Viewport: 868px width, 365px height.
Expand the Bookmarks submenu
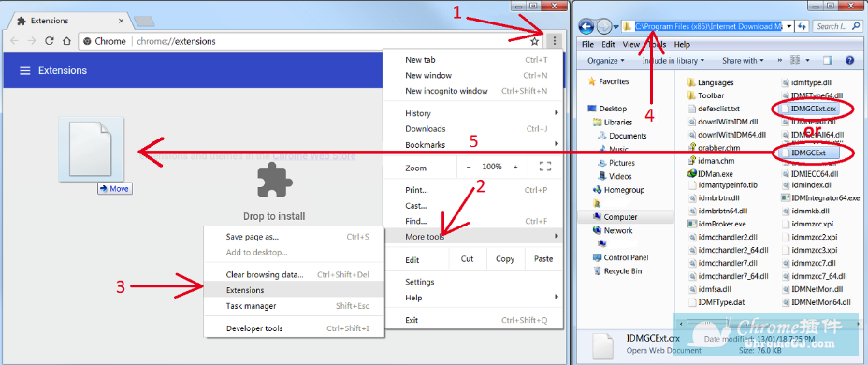pos(473,144)
